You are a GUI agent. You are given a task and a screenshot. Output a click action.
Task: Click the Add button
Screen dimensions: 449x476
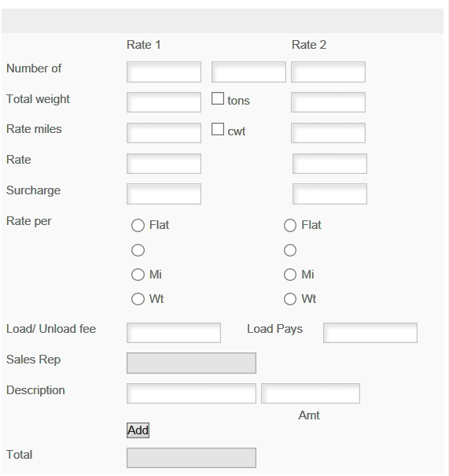pos(138,430)
